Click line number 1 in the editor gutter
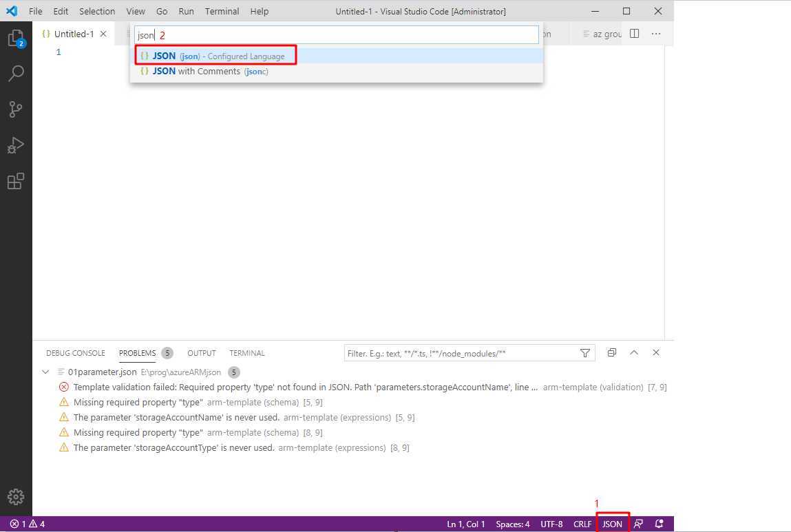 [59, 52]
